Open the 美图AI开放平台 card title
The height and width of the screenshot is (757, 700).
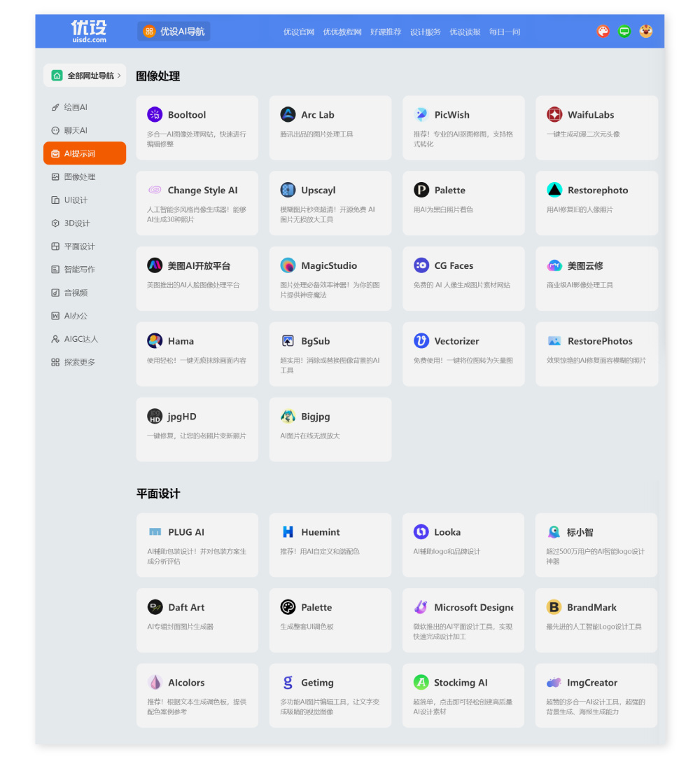point(199,265)
